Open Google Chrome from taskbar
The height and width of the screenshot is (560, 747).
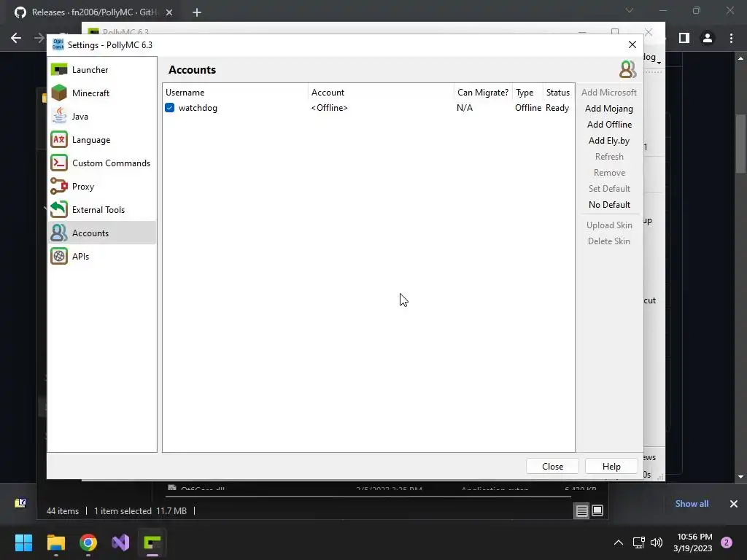click(x=88, y=542)
